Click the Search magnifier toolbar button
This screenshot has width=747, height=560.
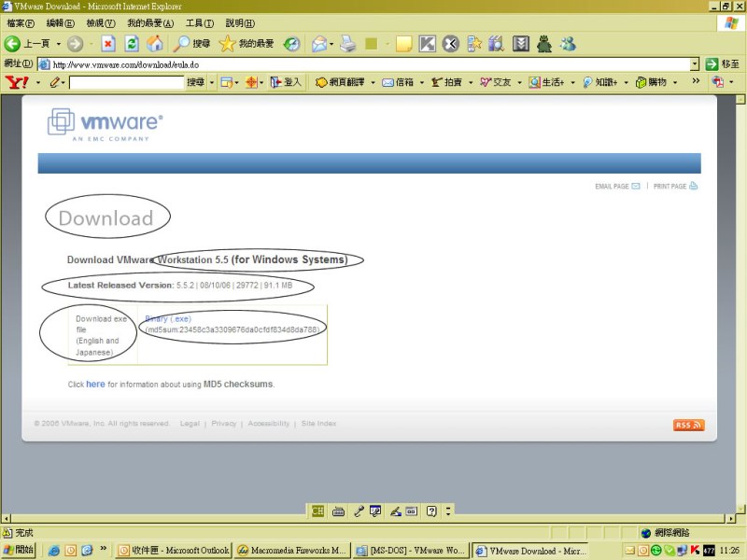(191, 44)
